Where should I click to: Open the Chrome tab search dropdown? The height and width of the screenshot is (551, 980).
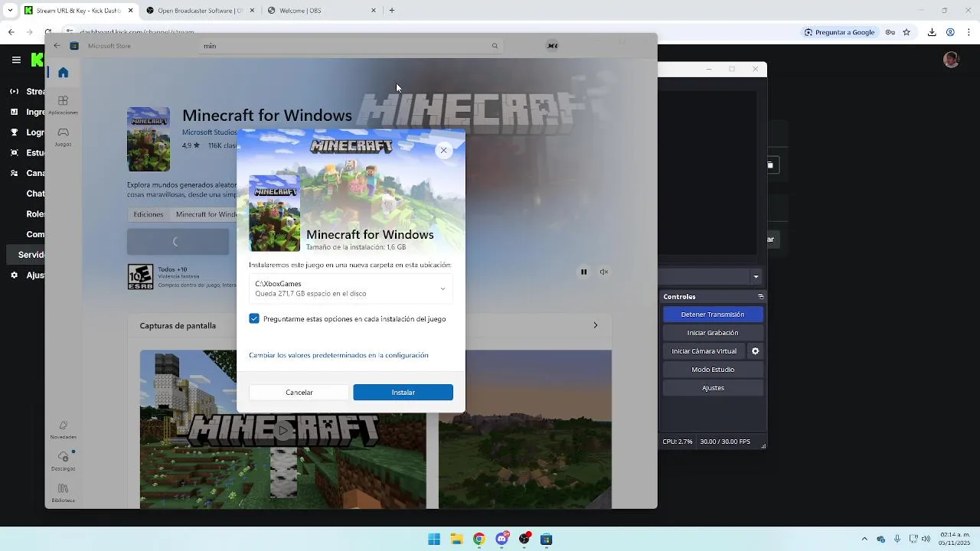9,11
